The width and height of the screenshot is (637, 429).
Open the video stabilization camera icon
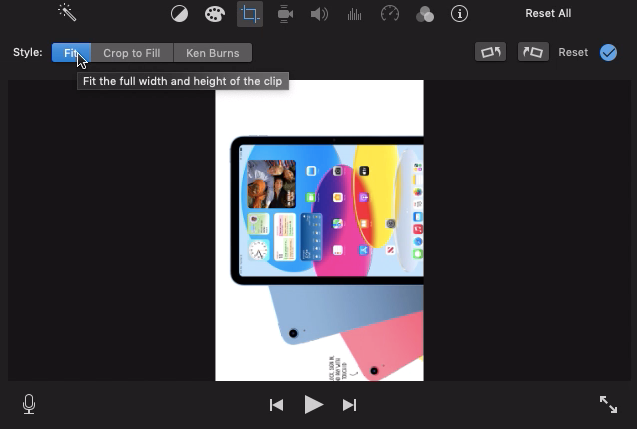point(285,14)
